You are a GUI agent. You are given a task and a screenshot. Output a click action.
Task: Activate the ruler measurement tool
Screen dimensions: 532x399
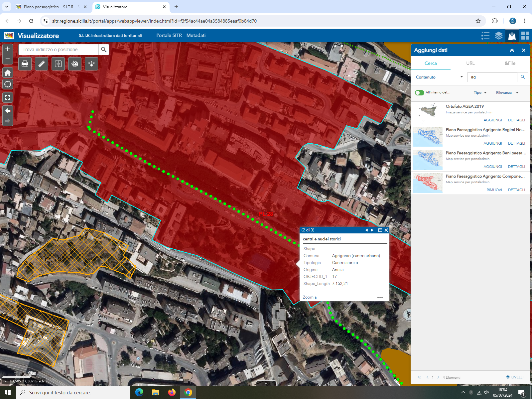(42, 64)
